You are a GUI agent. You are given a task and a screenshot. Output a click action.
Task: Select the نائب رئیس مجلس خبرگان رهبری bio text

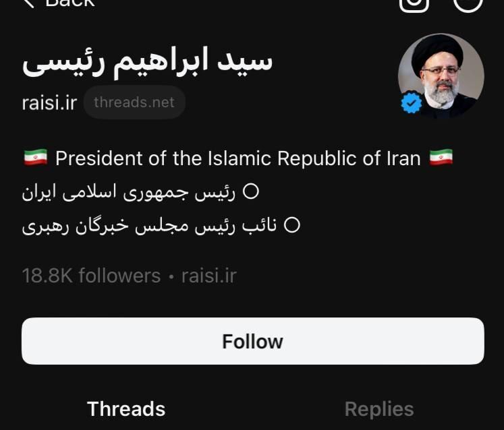point(150,226)
